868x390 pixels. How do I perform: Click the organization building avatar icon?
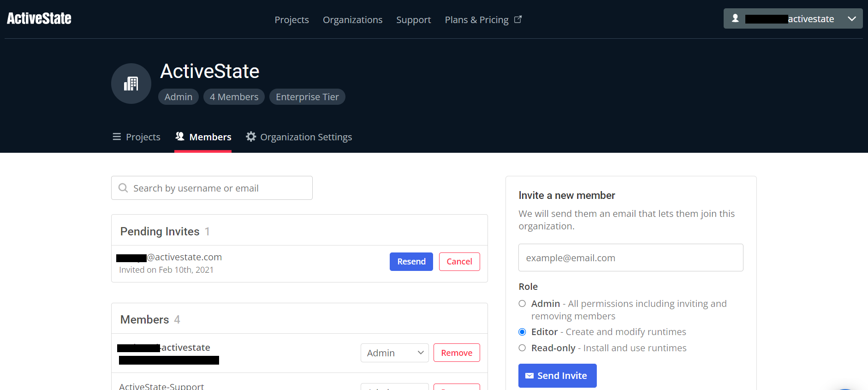131,84
